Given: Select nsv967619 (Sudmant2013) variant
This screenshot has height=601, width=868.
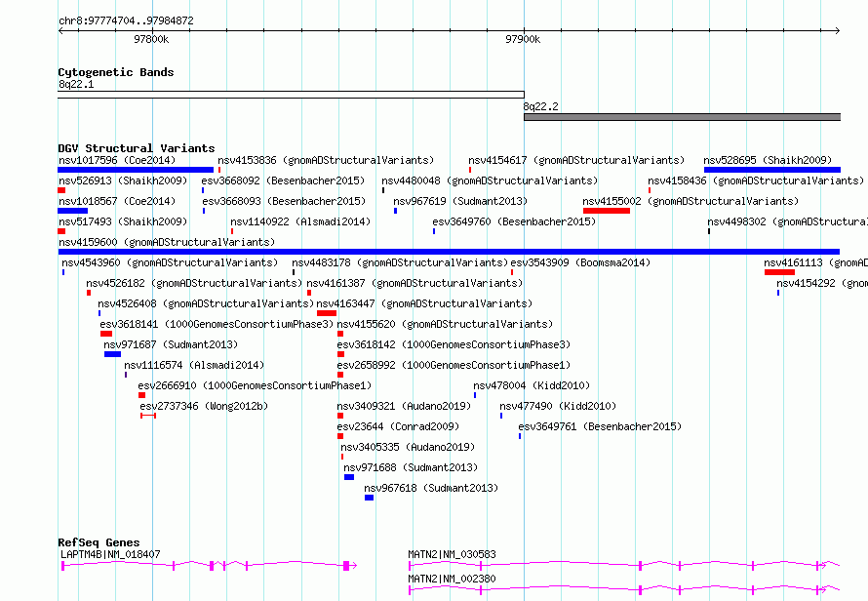Looking at the screenshot, I should coord(460,201).
